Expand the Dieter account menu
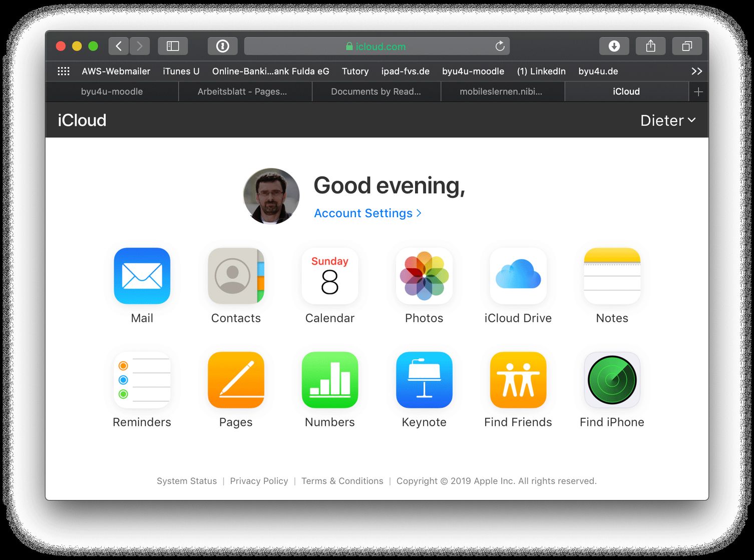754x560 pixels. (668, 120)
